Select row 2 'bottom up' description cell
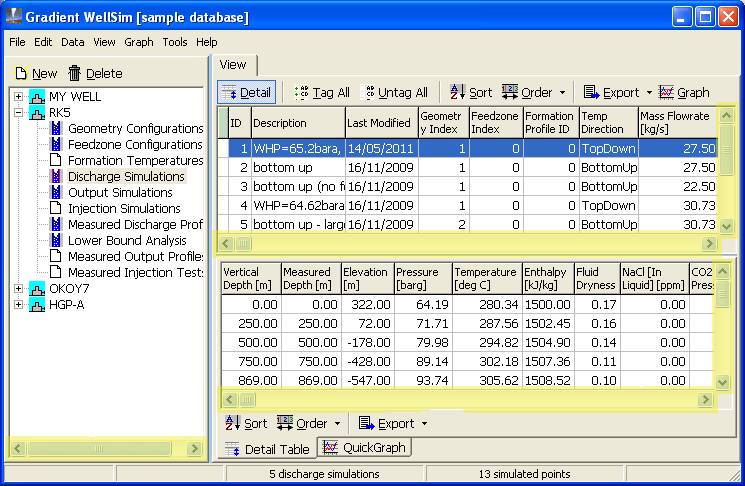The height and width of the screenshot is (486, 745). 298,168
